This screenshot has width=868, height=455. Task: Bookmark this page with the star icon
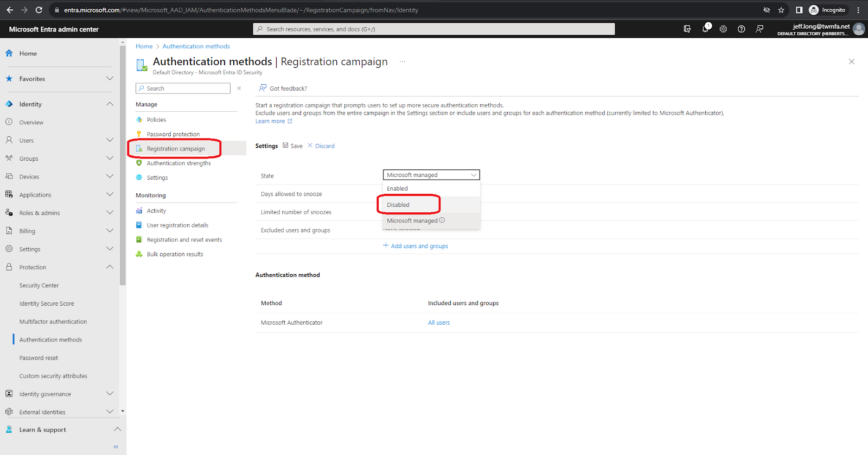(781, 10)
